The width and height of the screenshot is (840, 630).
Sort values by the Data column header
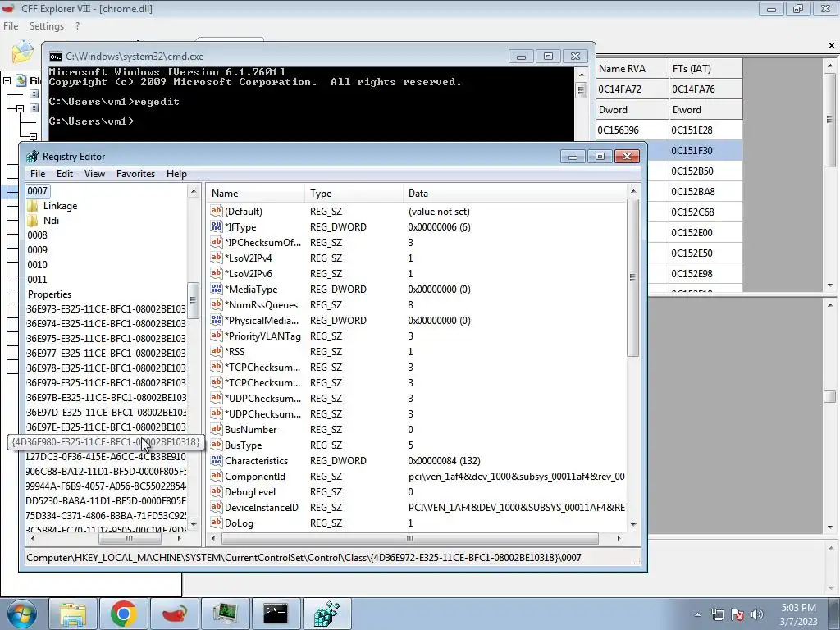click(x=514, y=194)
